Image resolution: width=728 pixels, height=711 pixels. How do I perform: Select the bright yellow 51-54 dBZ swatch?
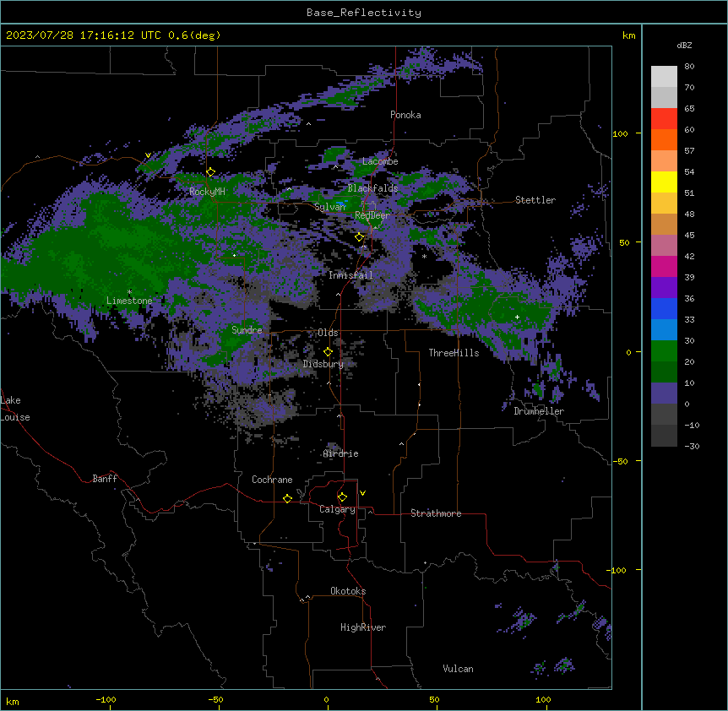[x=664, y=182]
